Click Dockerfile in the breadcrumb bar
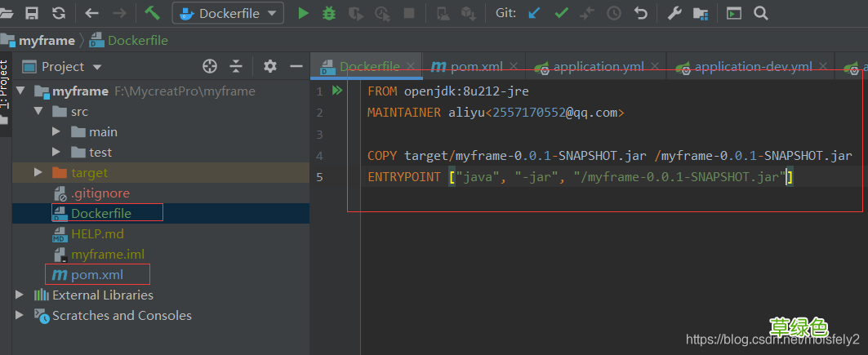The image size is (868, 355). click(x=138, y=40)
